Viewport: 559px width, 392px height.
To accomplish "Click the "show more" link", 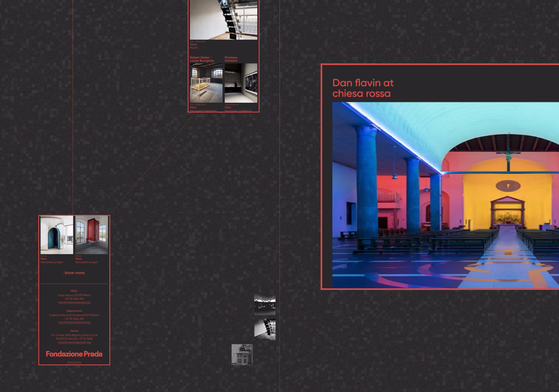I will [75, 273].
